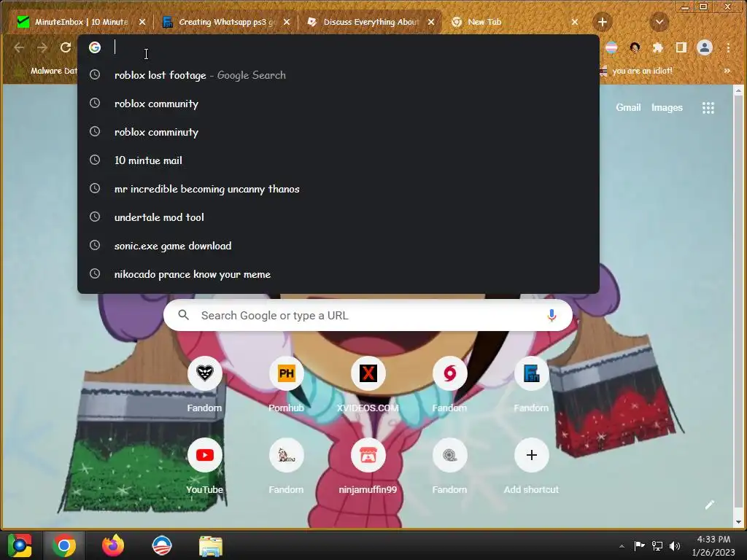Select '10 mintue mail' suggestion
The image size is (747, 560).
click(x=338, y=160)
